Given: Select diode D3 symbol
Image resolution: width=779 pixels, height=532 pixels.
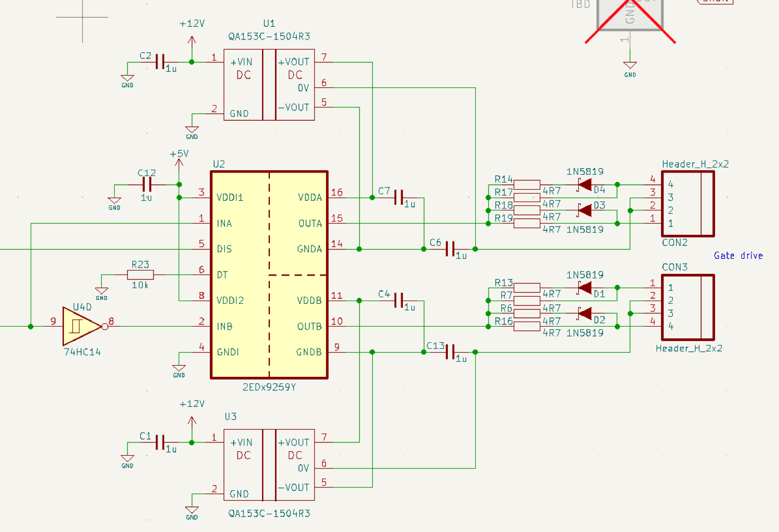Looking at the screenshot, I should pos(584,210).
